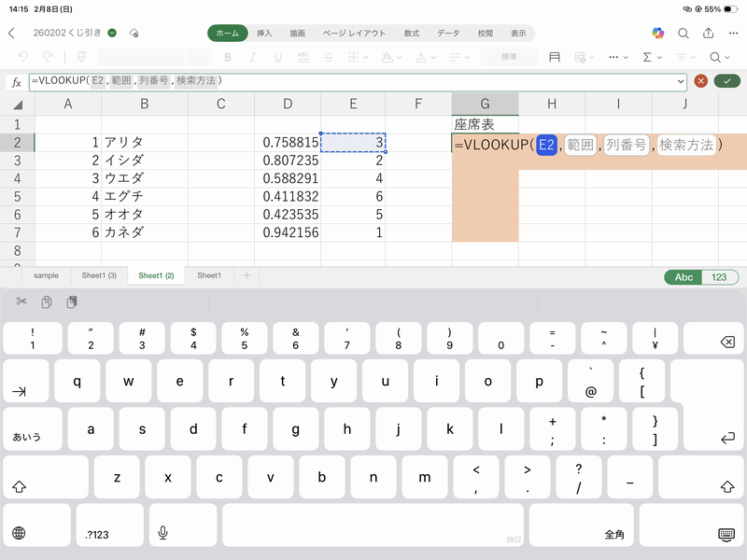Confirm formula with the green checkmark
Screen dimensions: 747x560
coord(726,81)
